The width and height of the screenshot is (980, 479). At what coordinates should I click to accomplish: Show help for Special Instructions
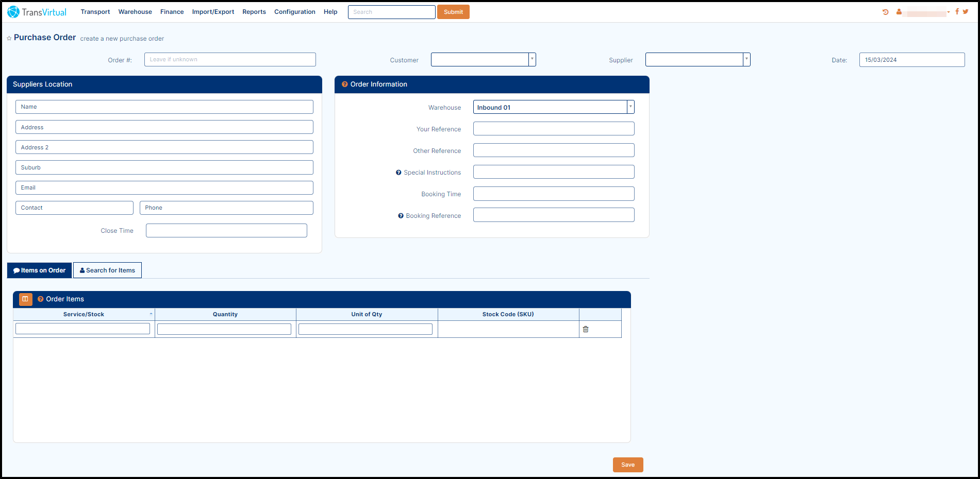pos(398,173)
